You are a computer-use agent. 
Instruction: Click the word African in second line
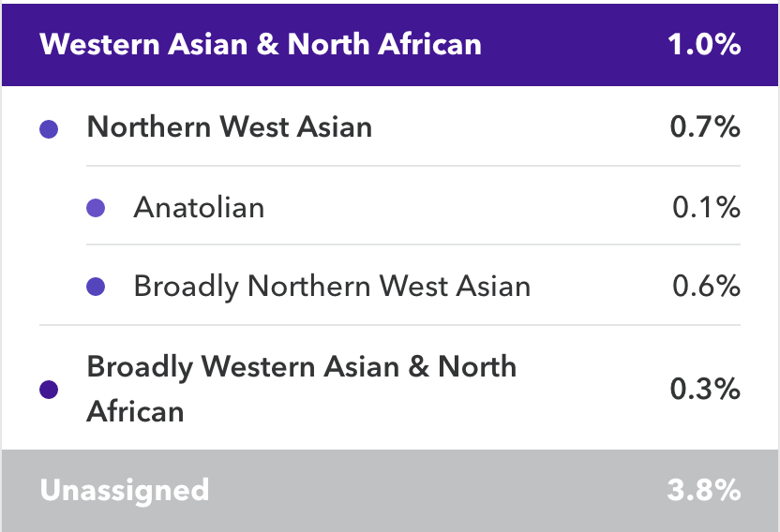(x=134, y=411)
